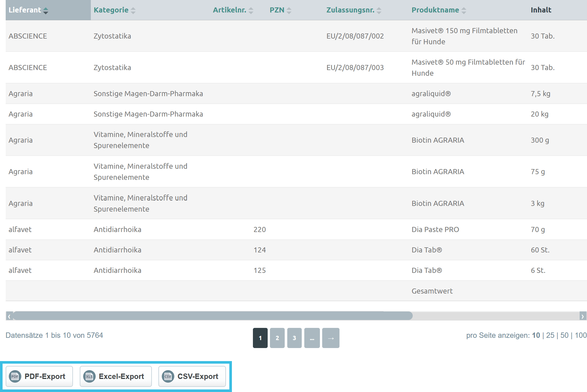This screenshot has height=392, width=587.
Task: Click approval number EU/2/08/087/002
Action: click(x=355, y=36)
